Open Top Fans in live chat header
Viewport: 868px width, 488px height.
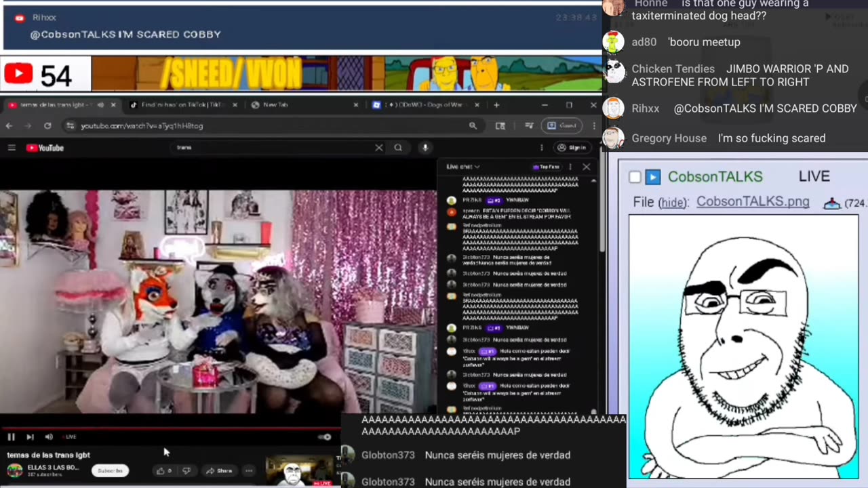click(547, 167)
